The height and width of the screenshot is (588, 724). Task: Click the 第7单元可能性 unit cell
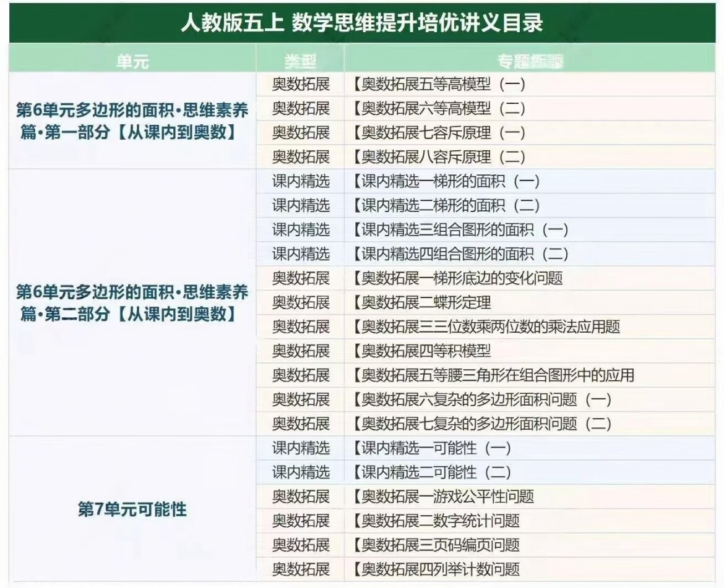coord(132,509)
